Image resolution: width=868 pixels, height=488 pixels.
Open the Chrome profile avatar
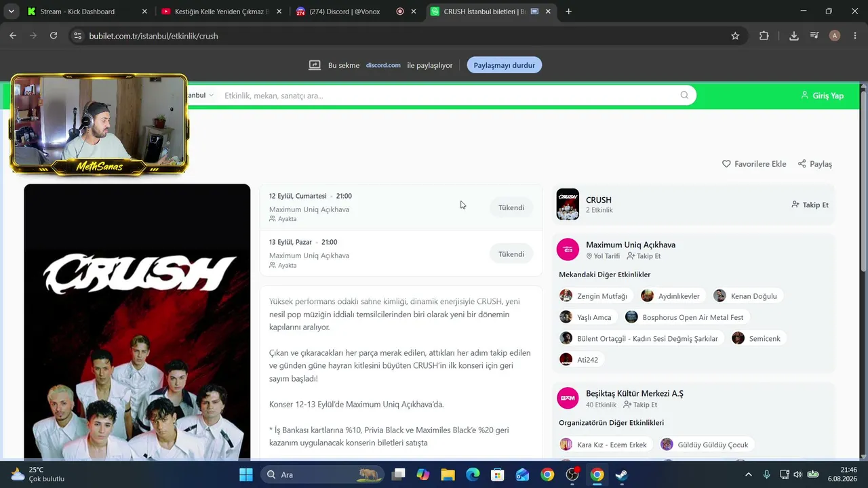click(835, 36)
